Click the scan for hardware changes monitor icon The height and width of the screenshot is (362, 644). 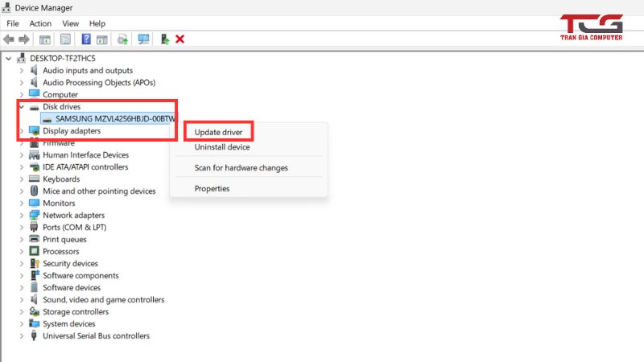[x=143, y=39]
